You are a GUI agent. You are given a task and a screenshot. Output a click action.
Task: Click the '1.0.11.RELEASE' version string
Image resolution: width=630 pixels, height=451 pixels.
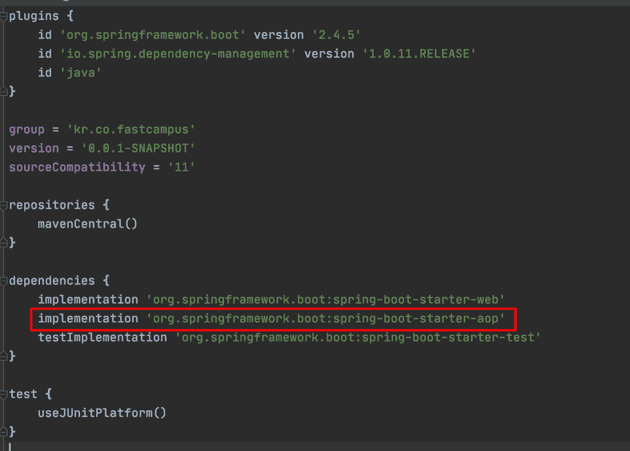point(418,54)
